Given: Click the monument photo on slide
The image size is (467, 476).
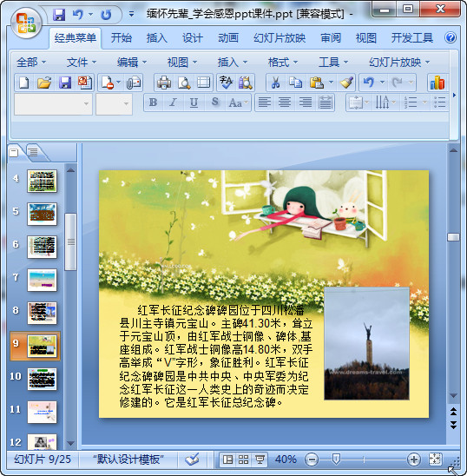Looking at the screenshot, I should (366, 343).
